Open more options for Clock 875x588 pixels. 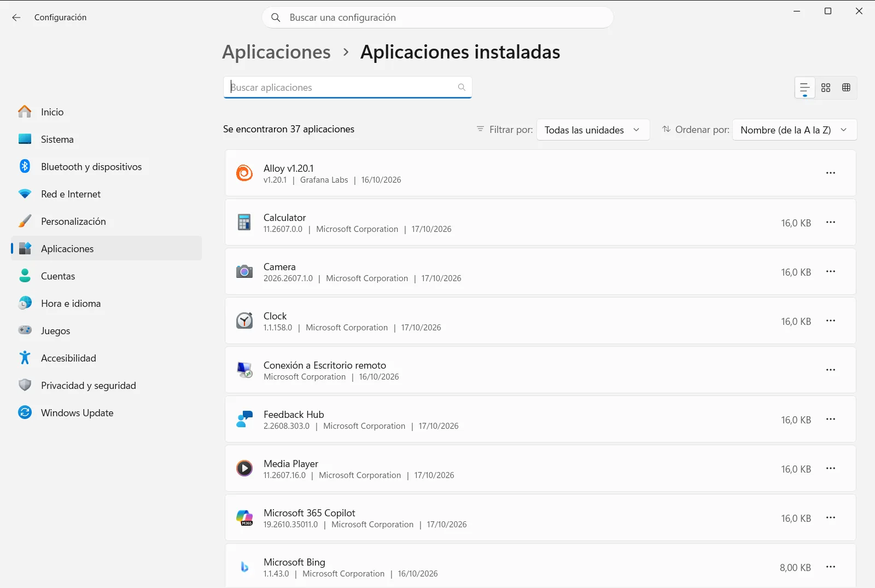click(x=831, y=321)
